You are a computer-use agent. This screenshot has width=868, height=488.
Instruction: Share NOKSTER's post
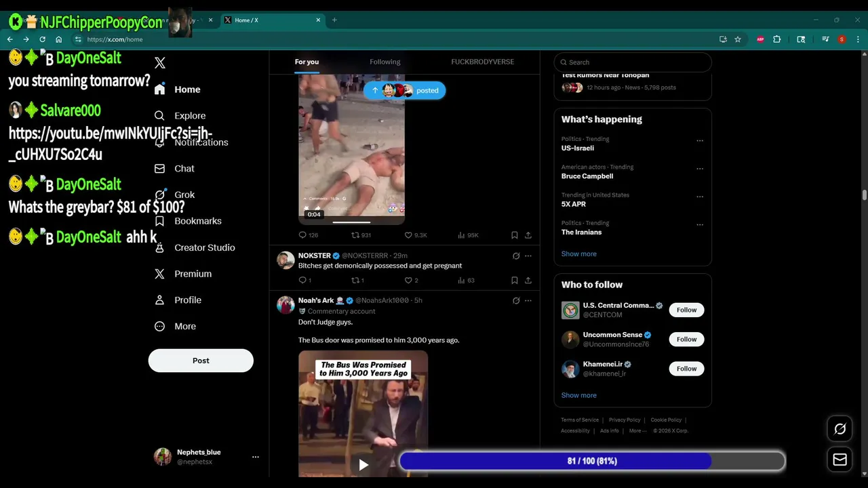pos(528,281)
